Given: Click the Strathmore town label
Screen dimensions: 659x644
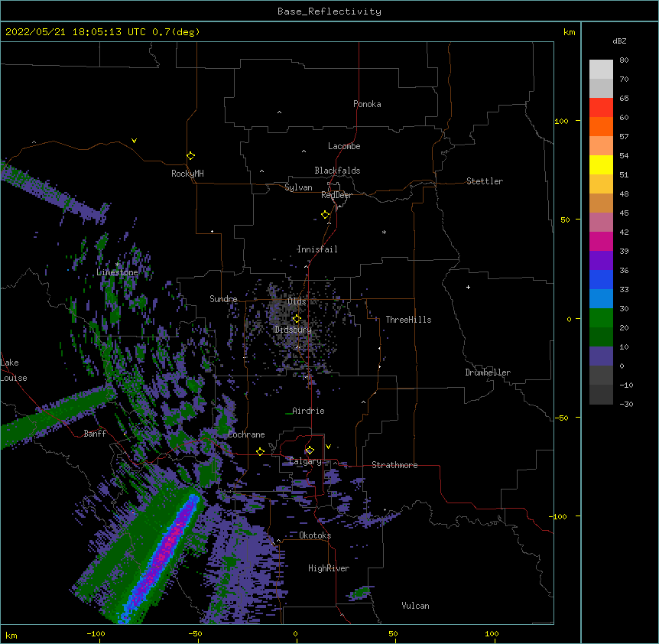Looking at the screenshot, I should (x=394, y=465).
